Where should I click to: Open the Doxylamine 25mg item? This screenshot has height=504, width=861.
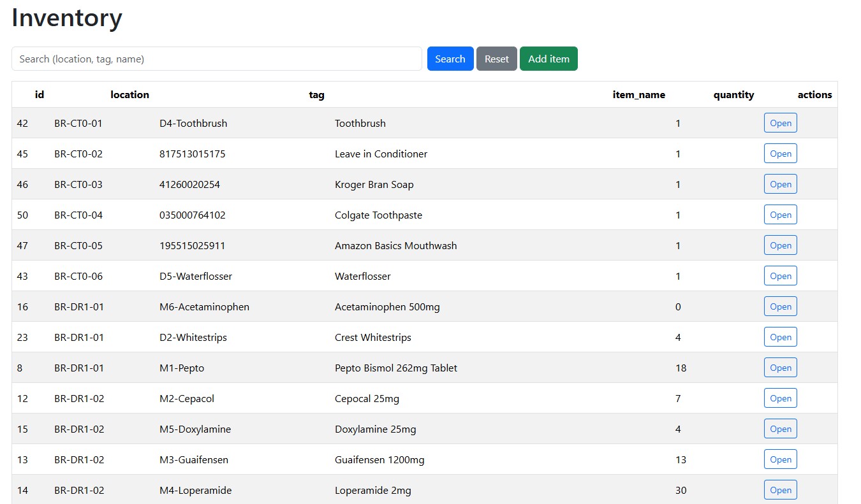(x=780, y=428)
